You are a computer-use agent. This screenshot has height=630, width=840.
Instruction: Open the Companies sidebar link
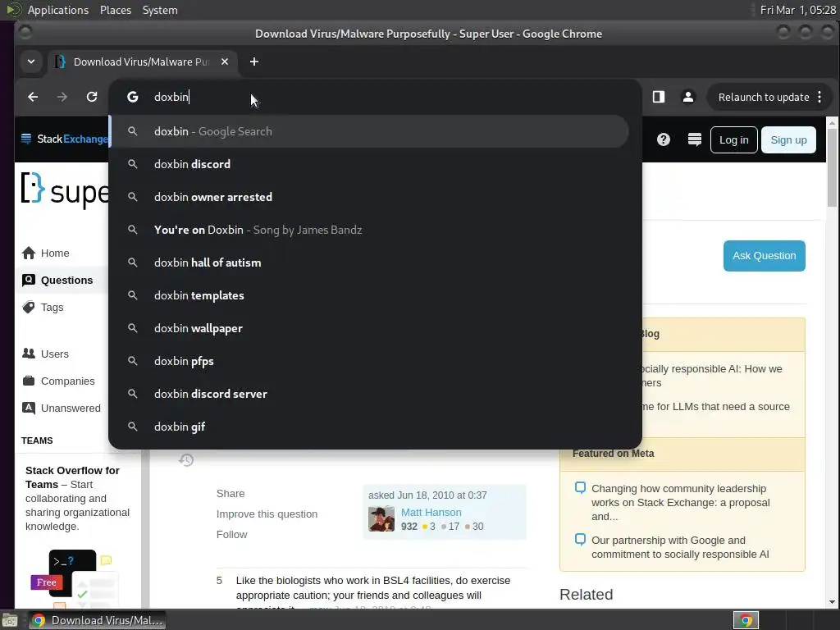point(67,381)
